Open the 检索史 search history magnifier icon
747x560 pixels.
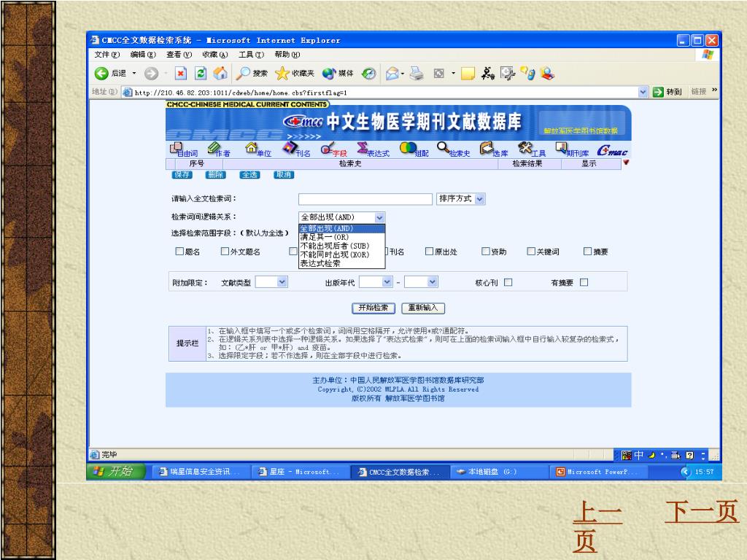453,149
